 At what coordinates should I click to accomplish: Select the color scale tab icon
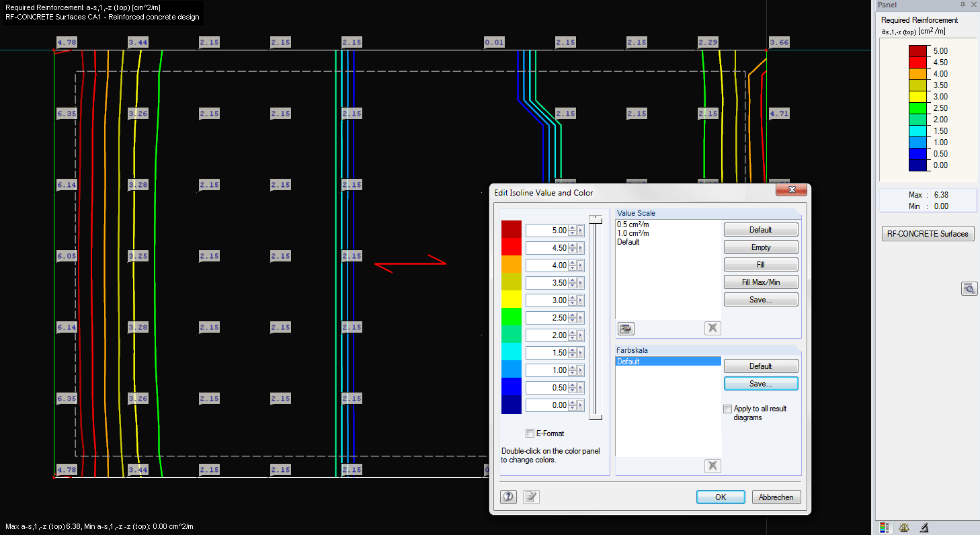[885, 528]
